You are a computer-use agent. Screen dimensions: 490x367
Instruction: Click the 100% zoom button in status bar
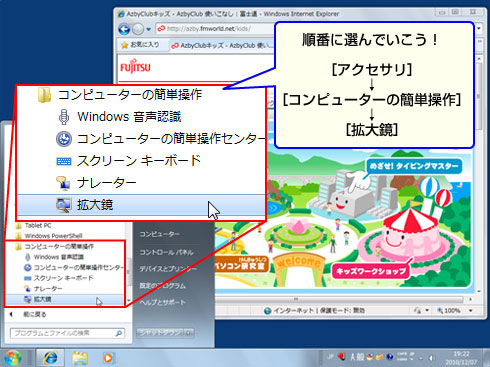(x=449, y=311)
